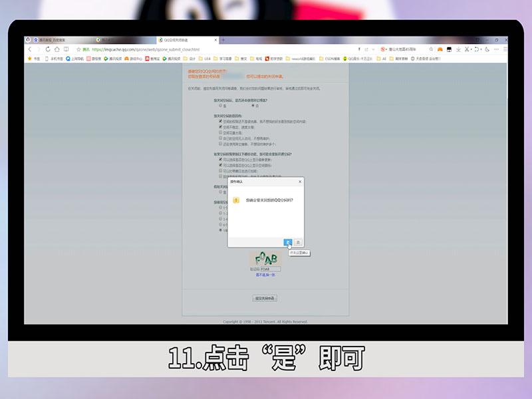This screenshot has width=532, height=399.
Task: Open the browser home page icon
Action: click(57, 49)
